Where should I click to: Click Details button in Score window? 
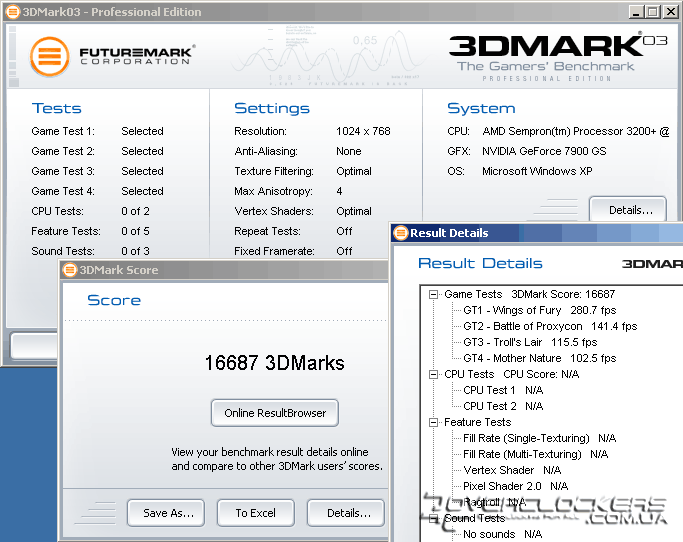coord(346,513)
